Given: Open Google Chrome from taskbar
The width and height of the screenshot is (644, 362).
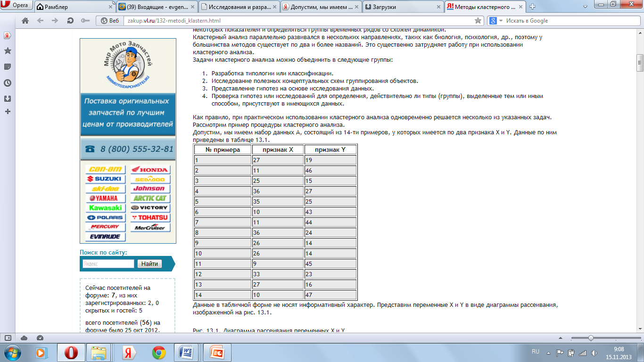Looking at the screenshot, I should pos(158,353).
